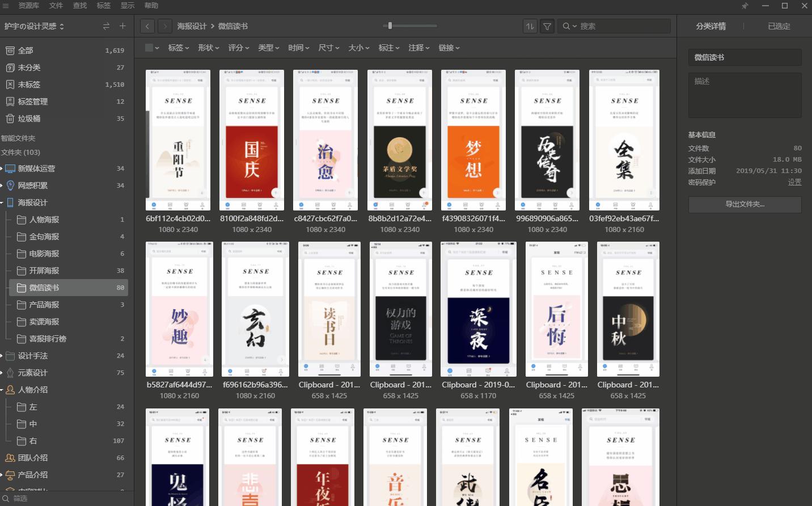Open the 形状 filter dropdown

208,48
